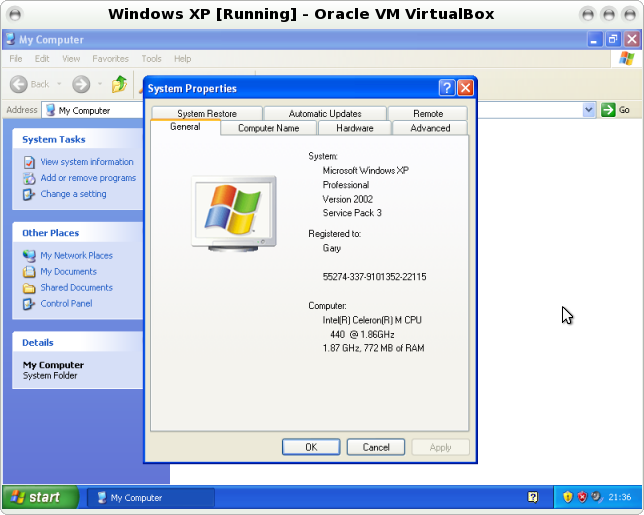Switch to the Hardware tab
Image resolution: width=644 pixels, height=515 pixels.
(354, 128)
